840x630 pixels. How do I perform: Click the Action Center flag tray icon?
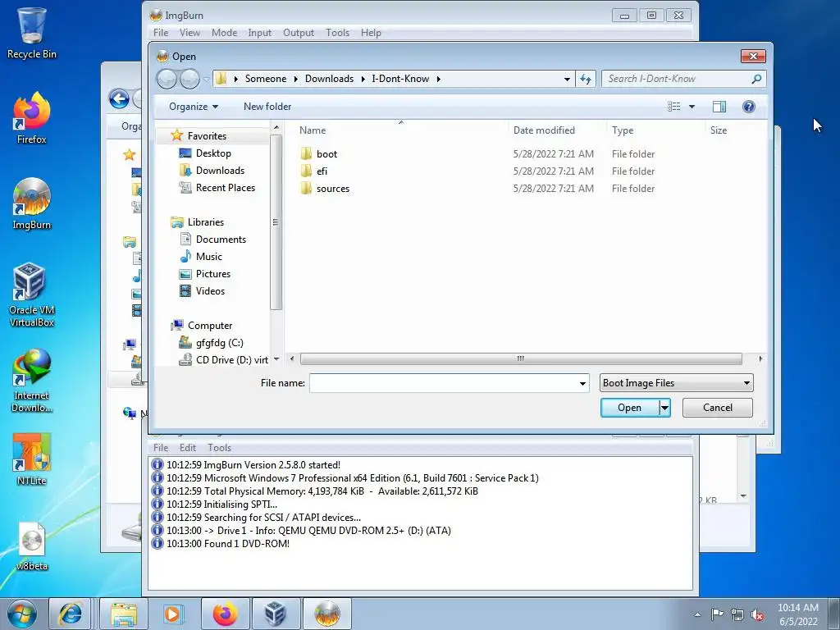tap(717, 614)
